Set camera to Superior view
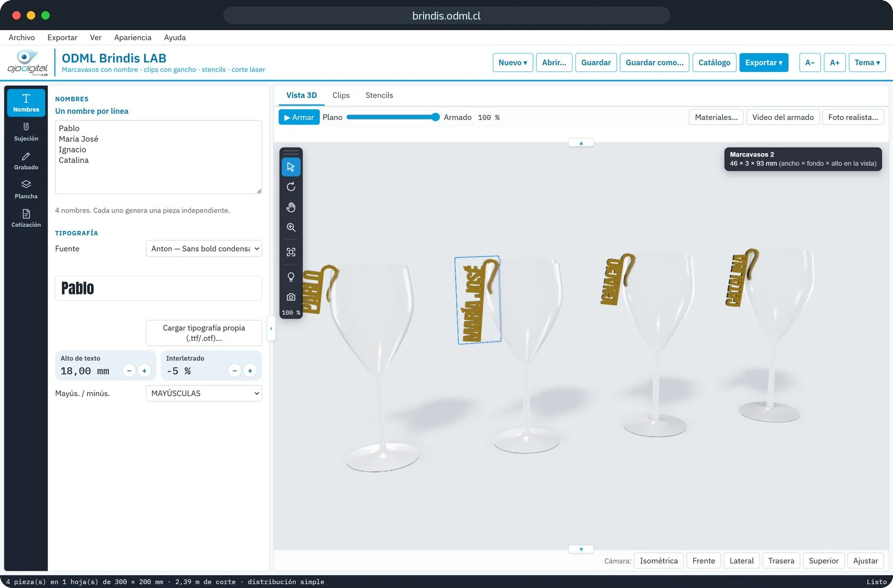The width and height of the screenshot is (893, 588). (823, 561)
